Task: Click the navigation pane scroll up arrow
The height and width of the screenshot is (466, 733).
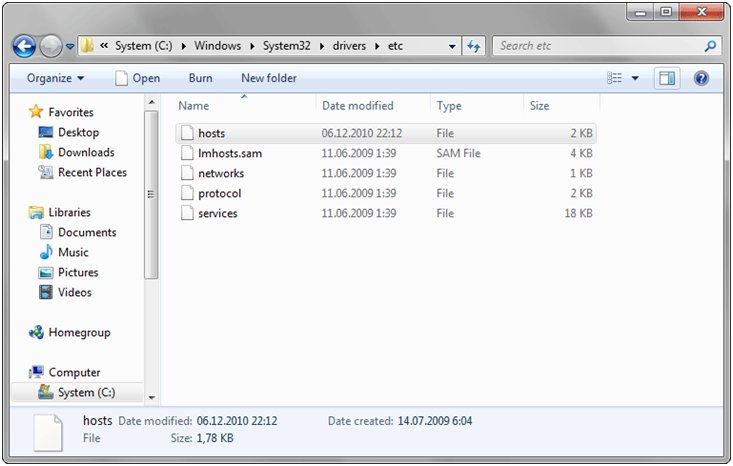Action: coord(151,102)
